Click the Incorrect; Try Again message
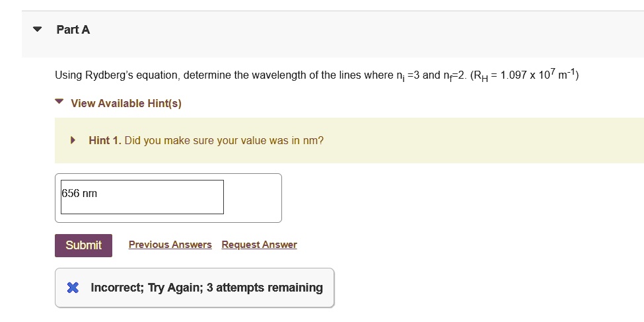The image size is (644, 322). pos(145,288)
